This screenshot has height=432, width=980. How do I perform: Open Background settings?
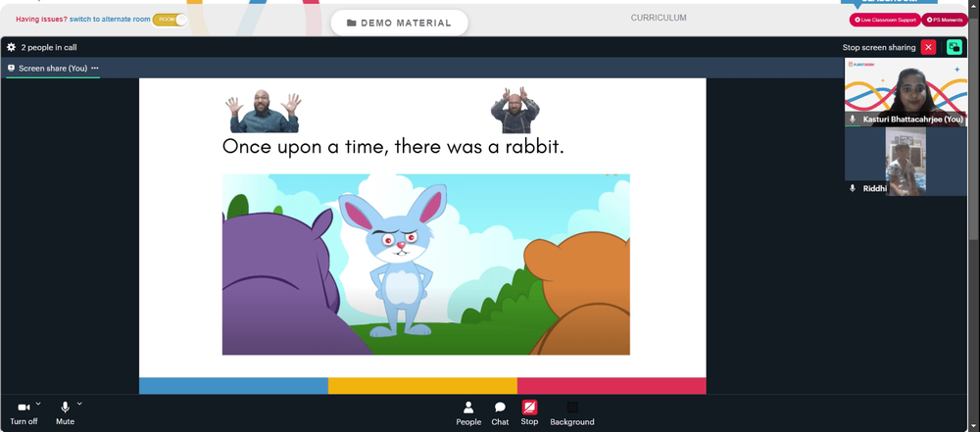click(x=572, y=413)
